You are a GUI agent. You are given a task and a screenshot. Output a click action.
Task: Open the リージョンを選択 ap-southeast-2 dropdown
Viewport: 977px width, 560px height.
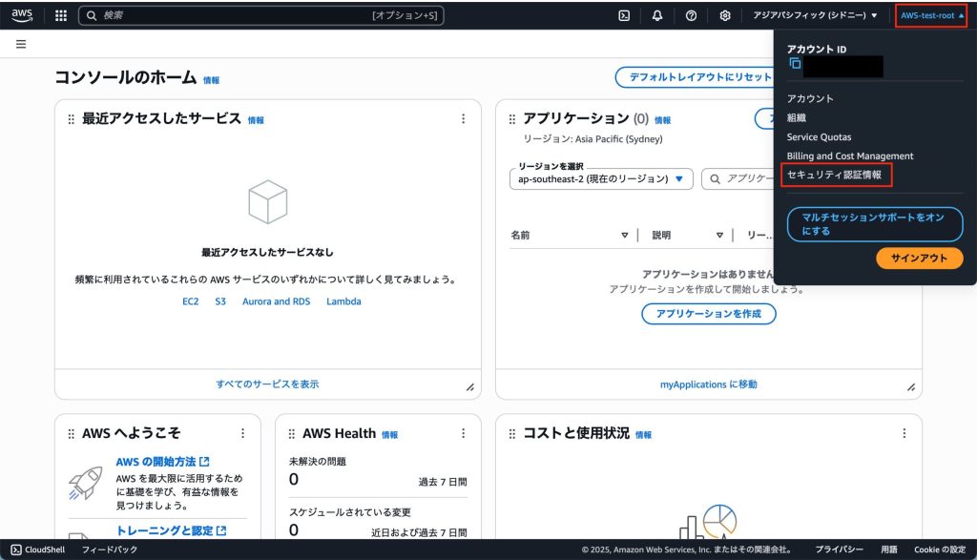(x=601, y=178)
